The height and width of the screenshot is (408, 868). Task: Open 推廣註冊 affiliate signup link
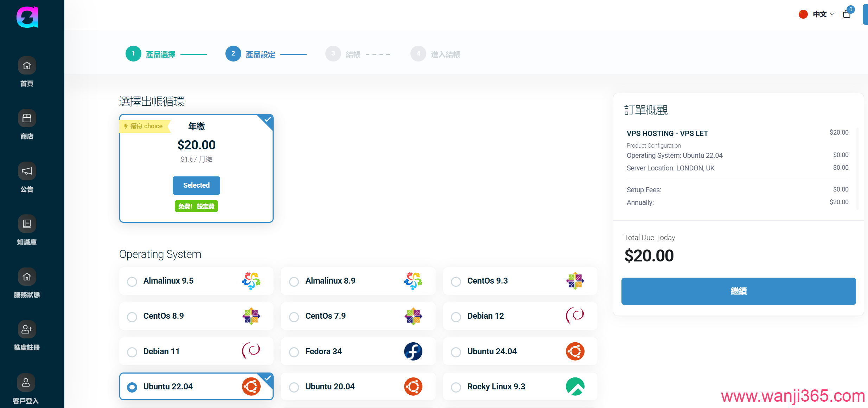click(27, 347)
